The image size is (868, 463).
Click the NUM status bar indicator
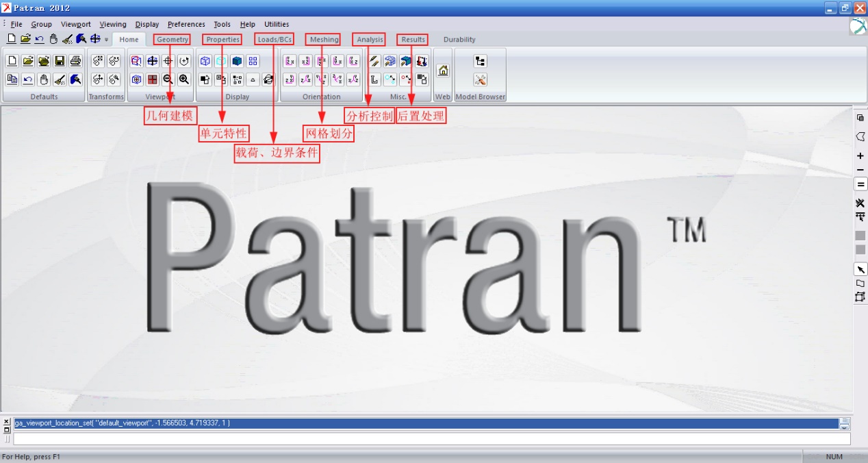pyautogui.click(x=834, y=457)
